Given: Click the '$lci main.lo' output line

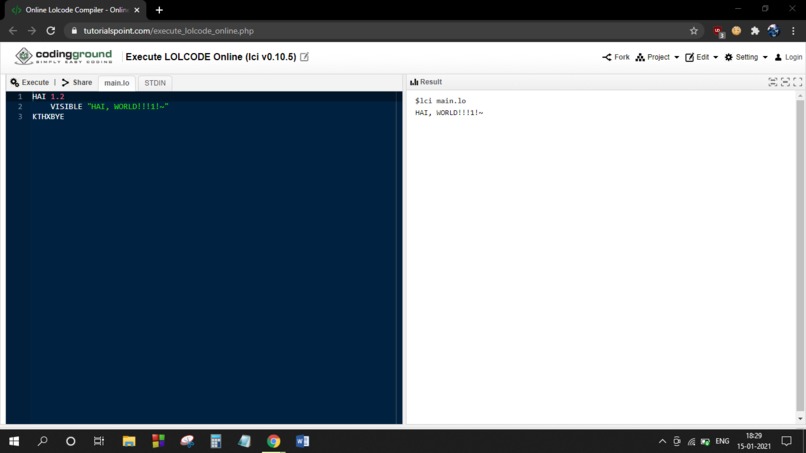Looking at the screenshot, I should click(441, 101).
